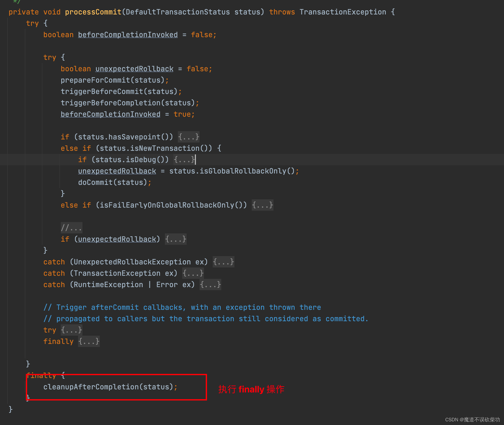The width and height of the screenshot is (504, 425).
Task: Click 'Trigger afterCommit callbacks' comment line
Action: point(182,308)
